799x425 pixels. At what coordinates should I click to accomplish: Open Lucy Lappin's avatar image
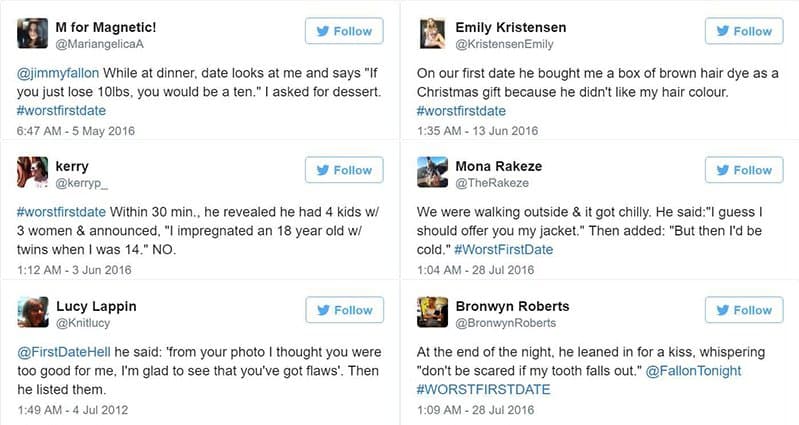pos(34,312)
